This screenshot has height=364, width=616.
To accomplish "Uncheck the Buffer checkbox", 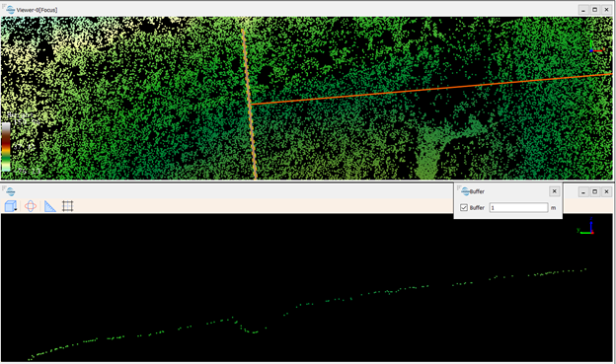I will [x=464, y=208].
